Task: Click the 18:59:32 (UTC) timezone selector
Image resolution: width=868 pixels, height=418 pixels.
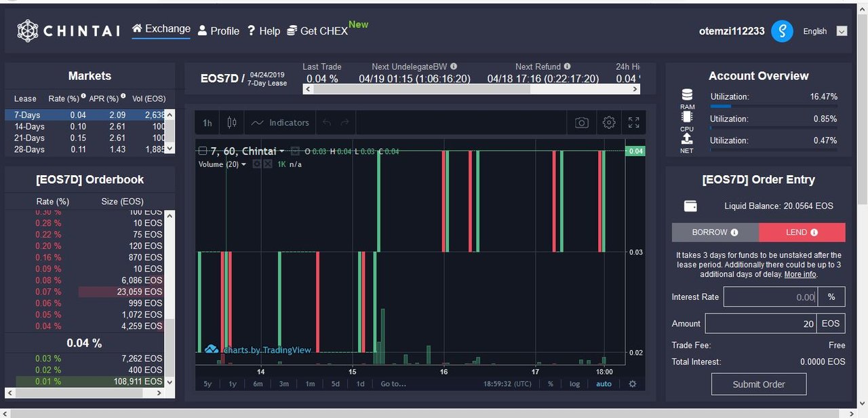Action: pos(508,384)
